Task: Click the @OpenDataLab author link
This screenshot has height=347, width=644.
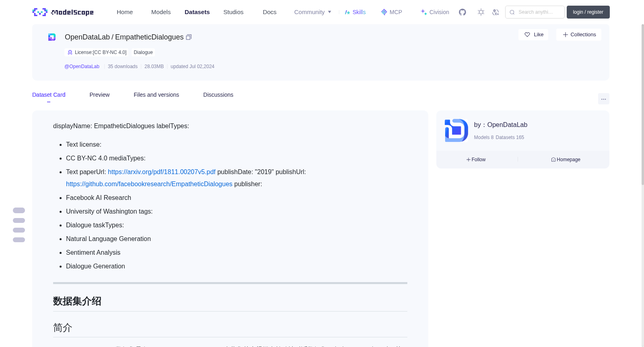Action: (82, 66)
